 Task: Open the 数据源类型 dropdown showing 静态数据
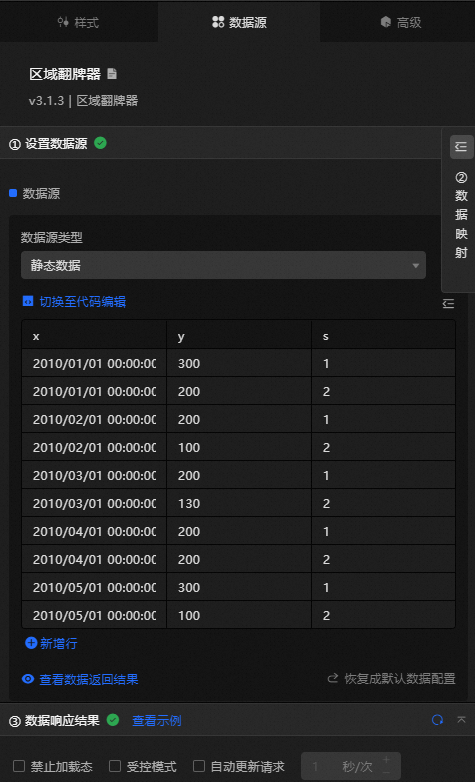tap(223, 265)
